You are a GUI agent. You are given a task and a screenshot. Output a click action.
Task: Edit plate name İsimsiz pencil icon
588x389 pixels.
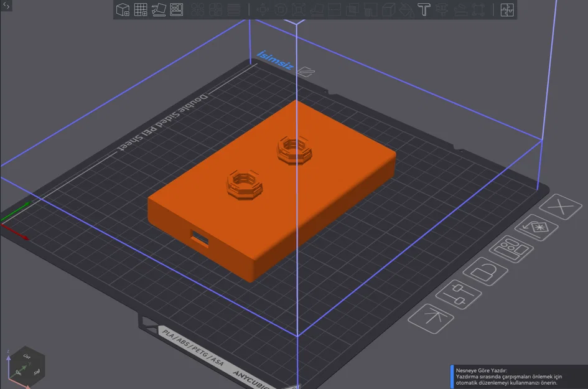coord(306,72)
